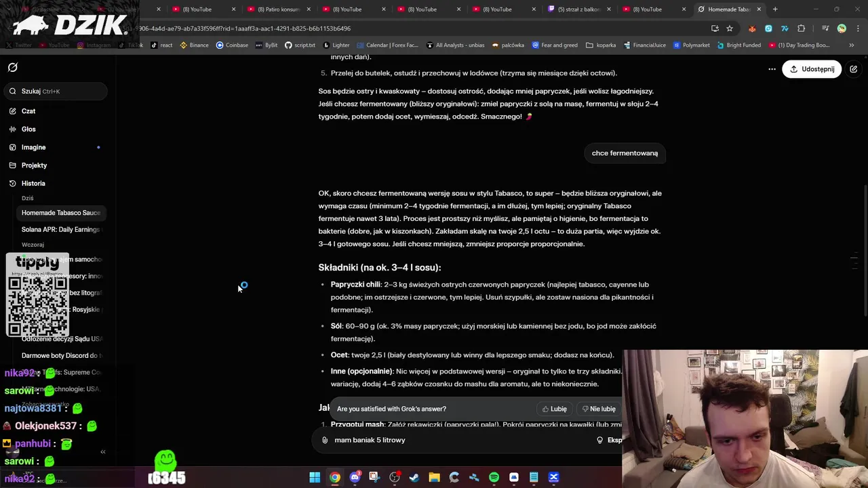This screenshot has width=868, height=488.
Task: Click the Udostępnij share button
Action: (x=812, y=69)
